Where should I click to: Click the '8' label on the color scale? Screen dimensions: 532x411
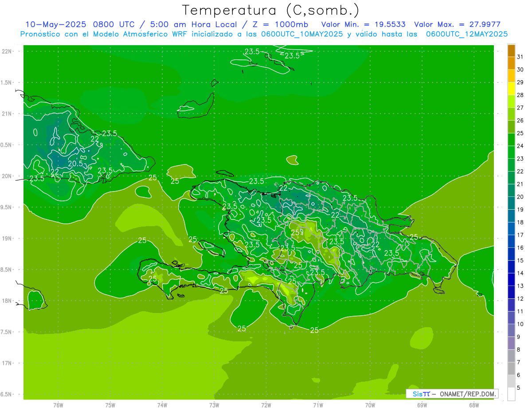519,350
